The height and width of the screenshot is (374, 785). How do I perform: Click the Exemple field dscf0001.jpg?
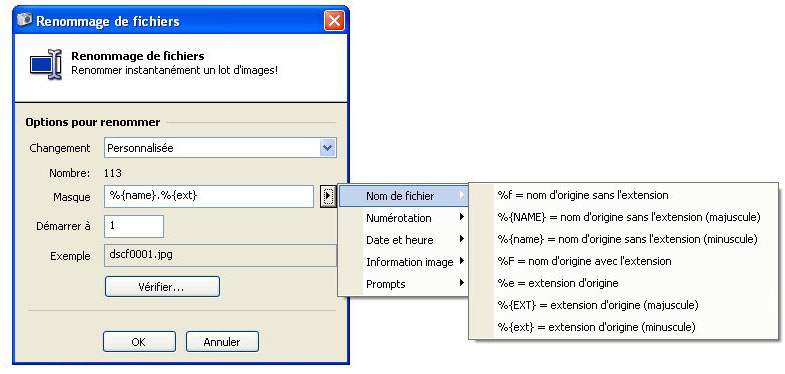pyautogui.click(x=220, y=256)
